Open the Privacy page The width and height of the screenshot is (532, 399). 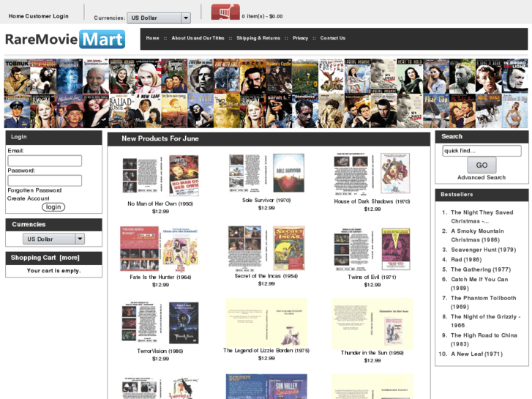click(x=300, y=38)
